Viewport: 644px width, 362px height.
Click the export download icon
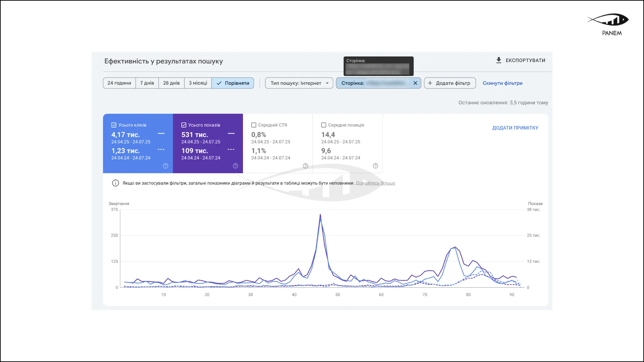(x=498, y=60)
